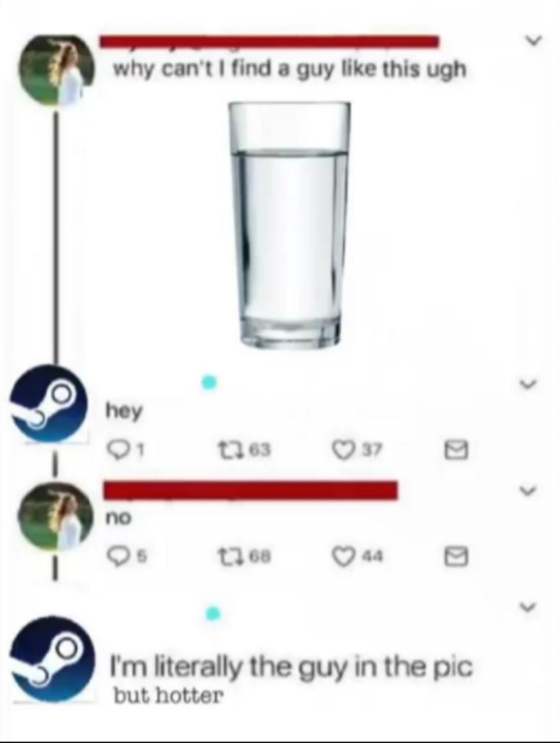Open the Steam avatar on the last reply
This screenshot has width=560, height=743.
53,659
